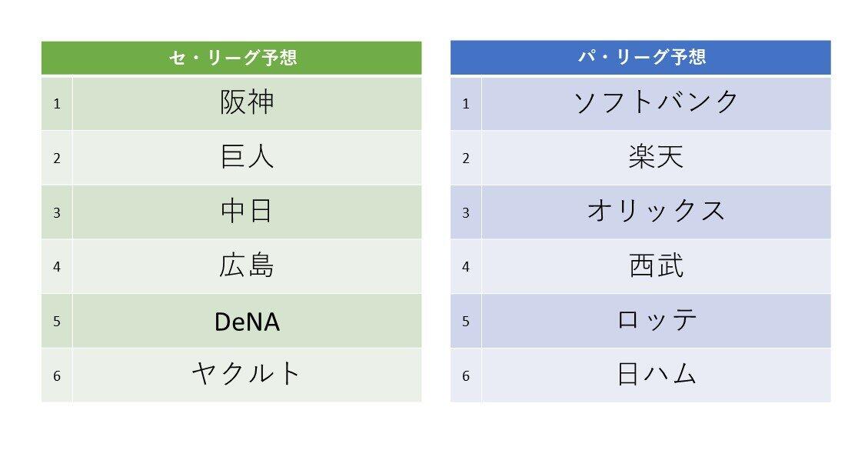Click the ヤクルト cell
Image resolution: width=868 pixels, height=467 pixels.
click(x=247, y=375)
